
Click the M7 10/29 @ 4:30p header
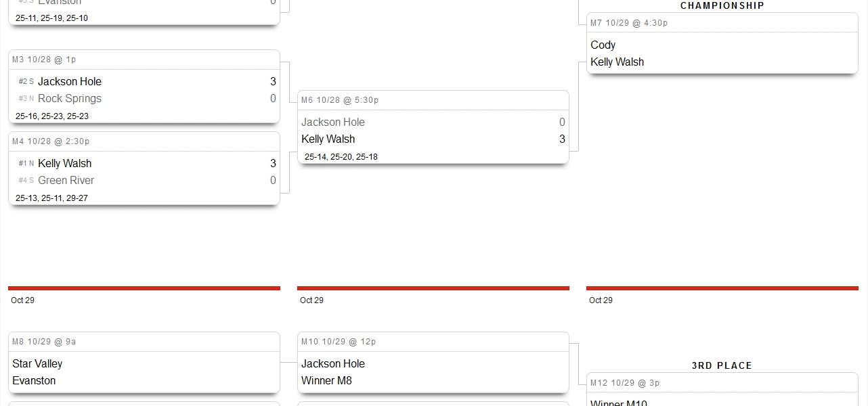point(629,23)
